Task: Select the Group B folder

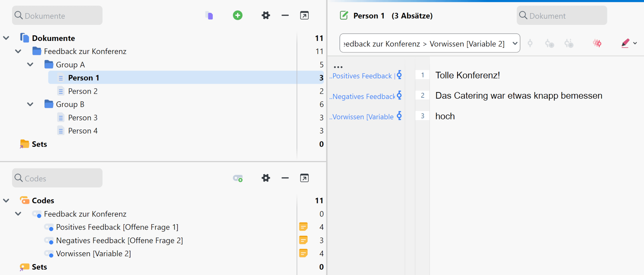Action: 70,104
